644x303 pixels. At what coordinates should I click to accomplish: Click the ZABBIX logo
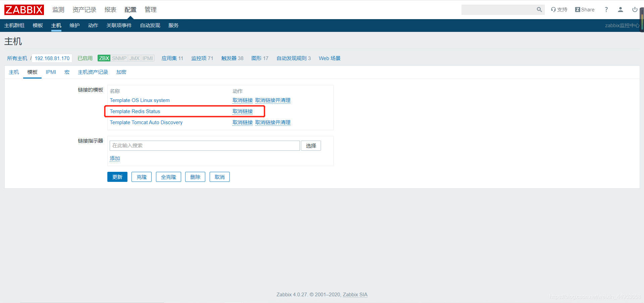(x=24, y=10)
